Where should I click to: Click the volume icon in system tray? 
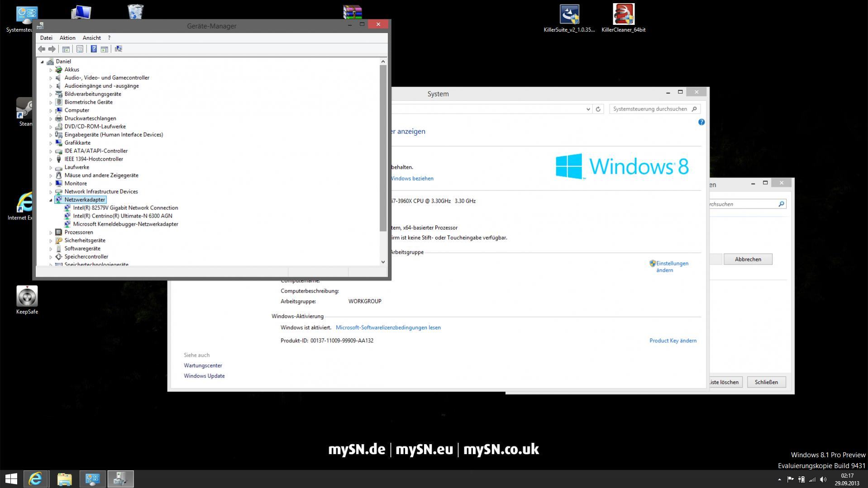[x=823, y=479]
